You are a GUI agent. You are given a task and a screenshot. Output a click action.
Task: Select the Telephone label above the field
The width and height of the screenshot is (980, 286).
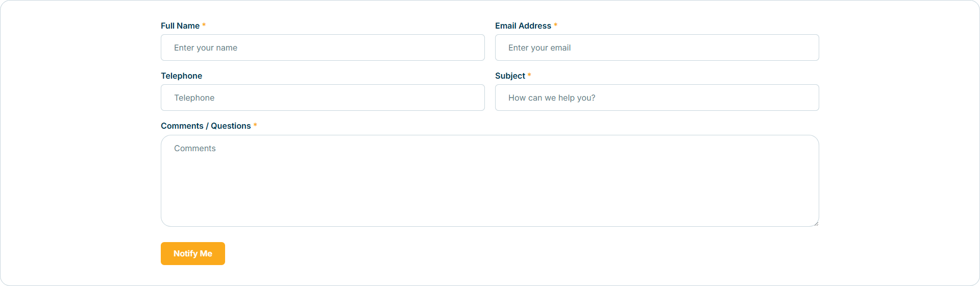181,76
